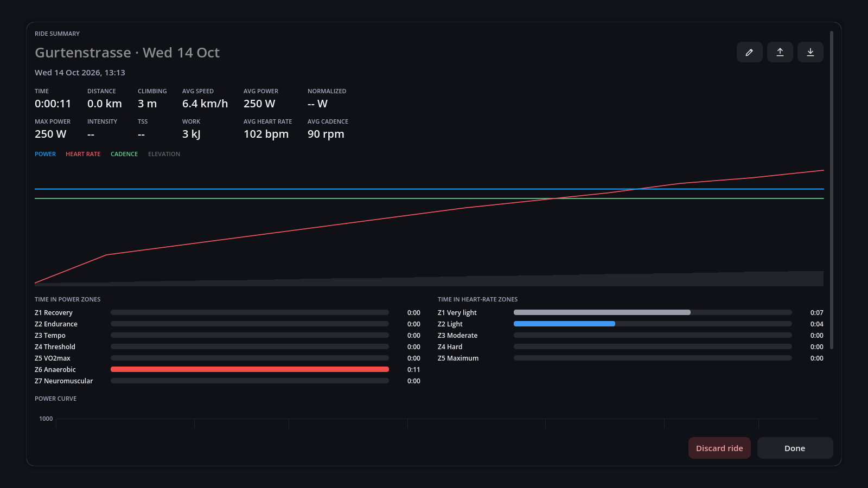Viewport: 868px width, 488px height.
Task: Click the 'Wed 14 Oct 2026, 13:13' date
Action: coord(80,73)
